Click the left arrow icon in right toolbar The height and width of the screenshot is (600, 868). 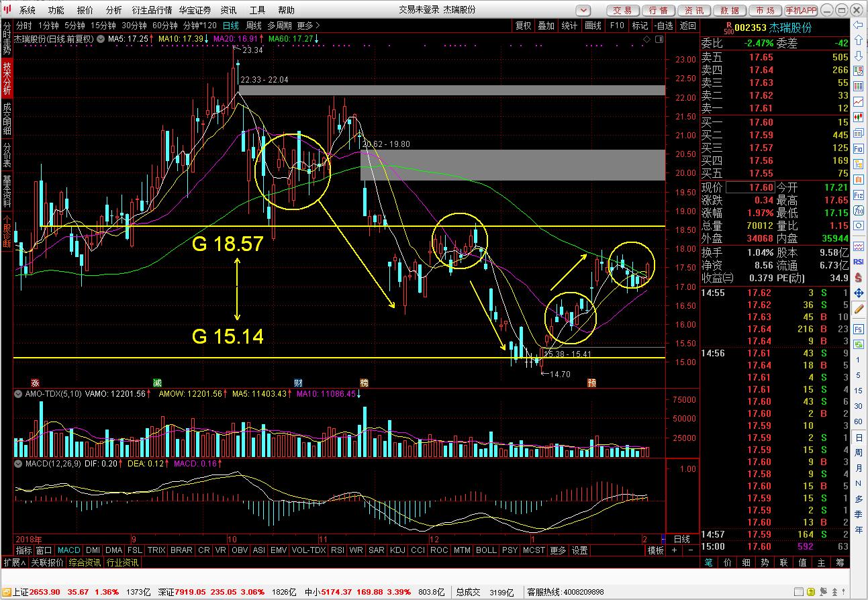pyautogui.click(x=858, y=24)
